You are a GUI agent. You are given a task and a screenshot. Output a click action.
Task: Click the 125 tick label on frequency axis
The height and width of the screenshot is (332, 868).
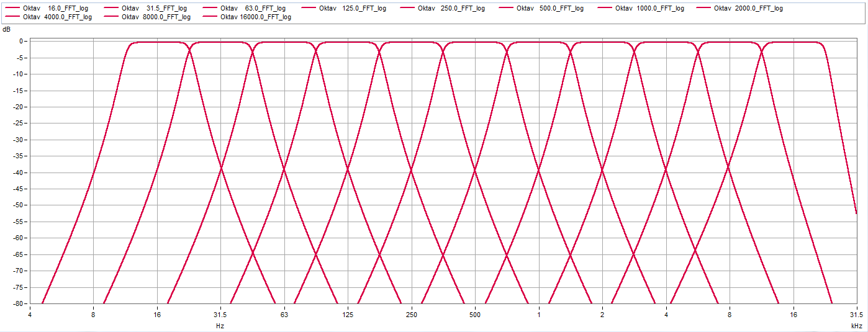[348, 315]
